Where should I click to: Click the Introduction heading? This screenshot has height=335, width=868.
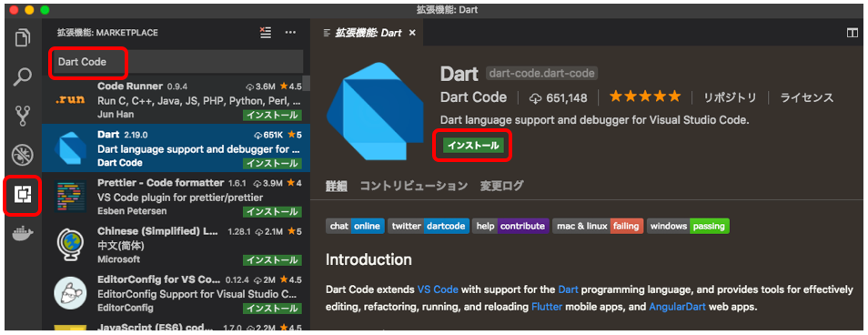tap(368, 259)
